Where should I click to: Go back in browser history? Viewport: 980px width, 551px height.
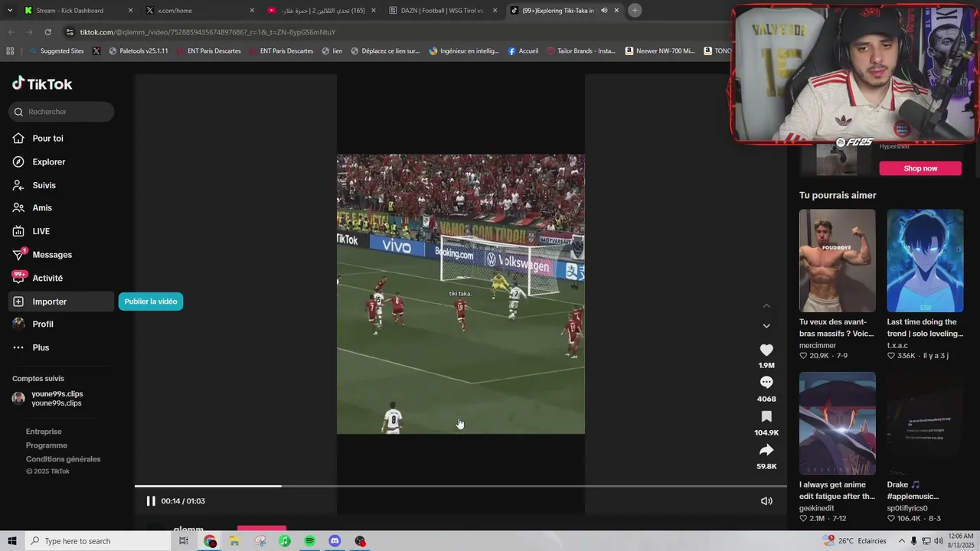[11, 32]
